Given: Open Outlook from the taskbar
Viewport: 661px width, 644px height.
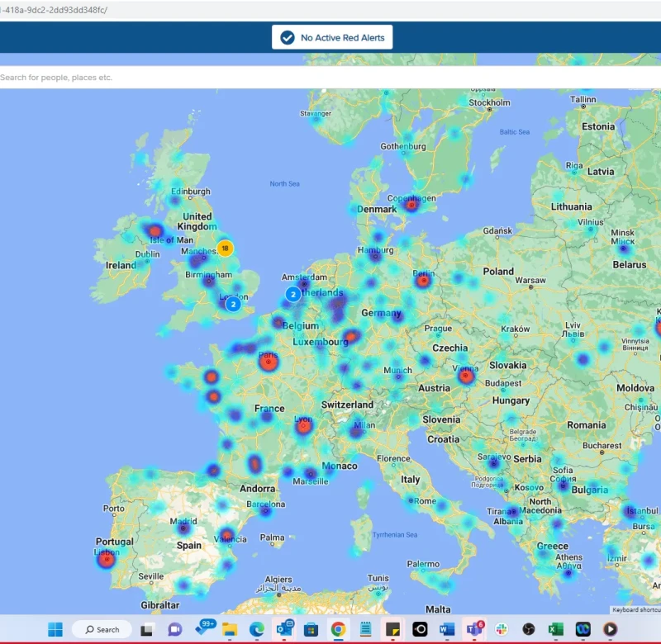Looking at the screenshot, I should [285, 629].
